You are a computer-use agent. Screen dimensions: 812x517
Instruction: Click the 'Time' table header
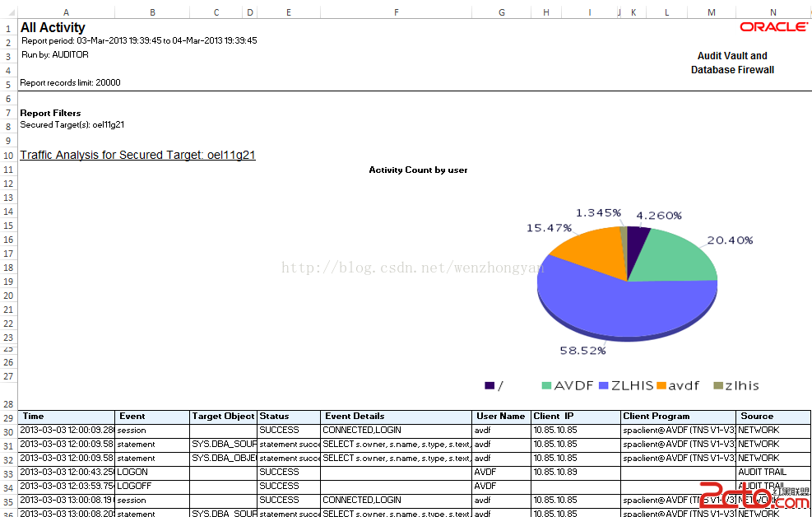point(67,417)
